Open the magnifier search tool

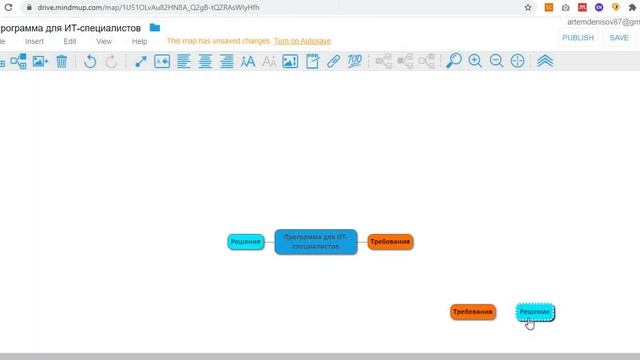coord(453,61)
